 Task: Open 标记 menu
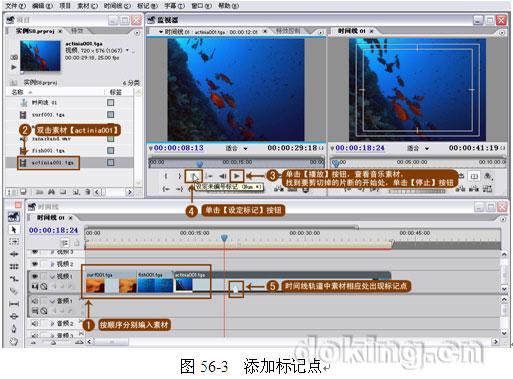147,6
